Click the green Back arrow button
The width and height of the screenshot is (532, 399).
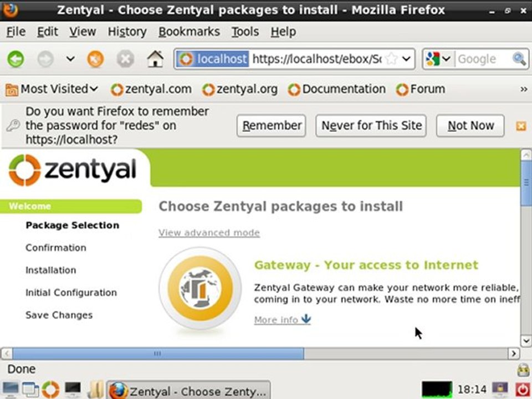coord(16,59)
